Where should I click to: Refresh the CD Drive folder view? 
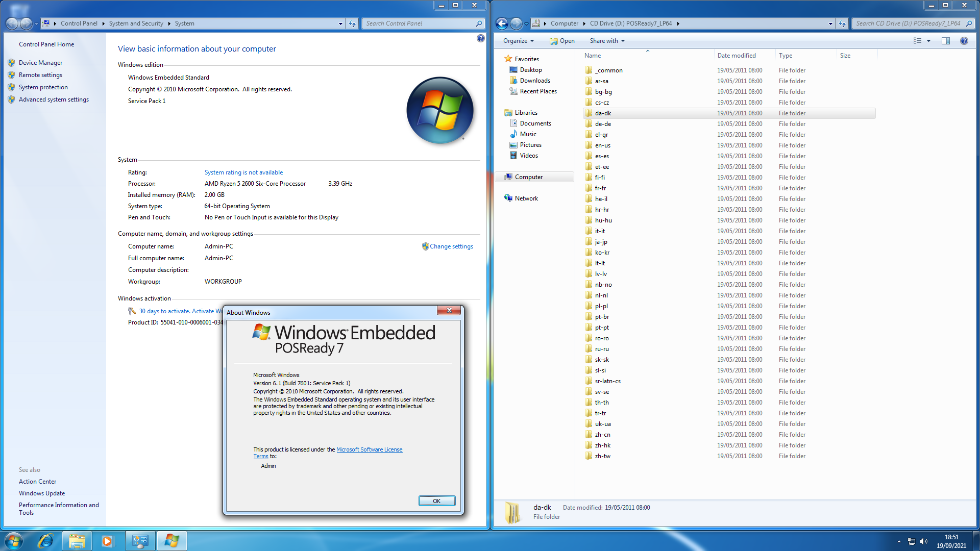click(x=842, y=23)
